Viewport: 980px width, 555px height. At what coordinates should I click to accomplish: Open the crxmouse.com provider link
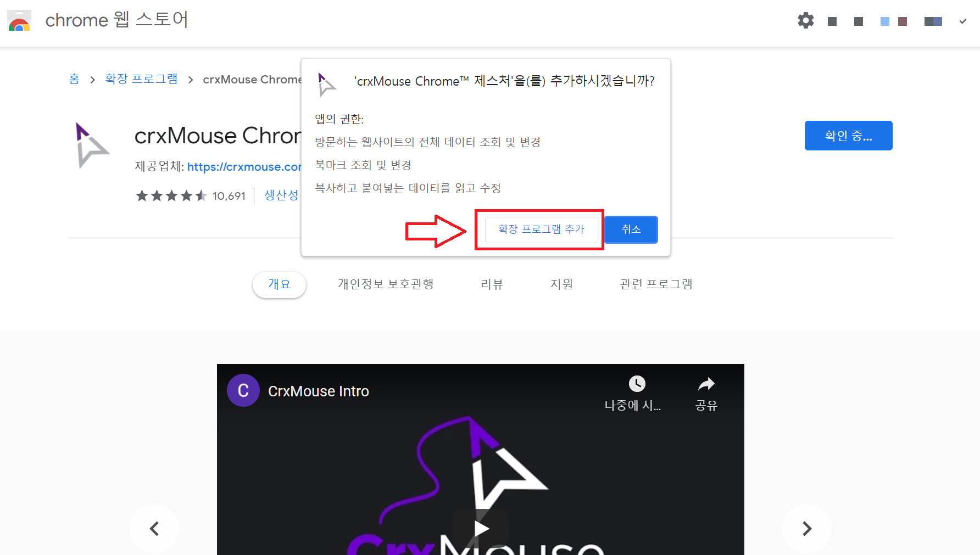(244, 167)
